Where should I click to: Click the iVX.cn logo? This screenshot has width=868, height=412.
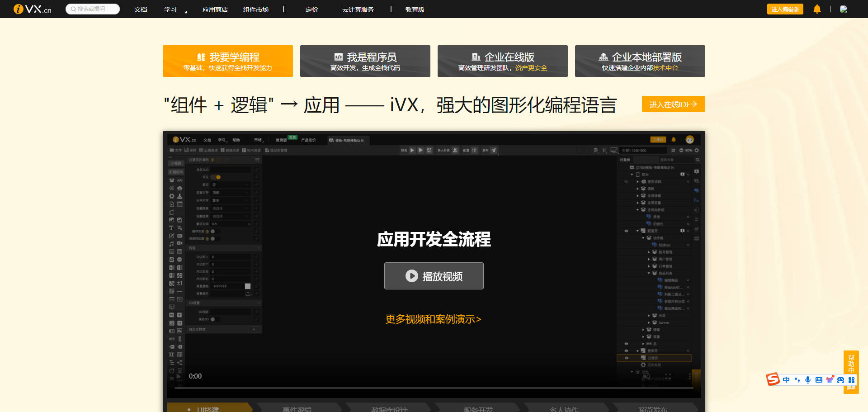(x=32, y=9)
